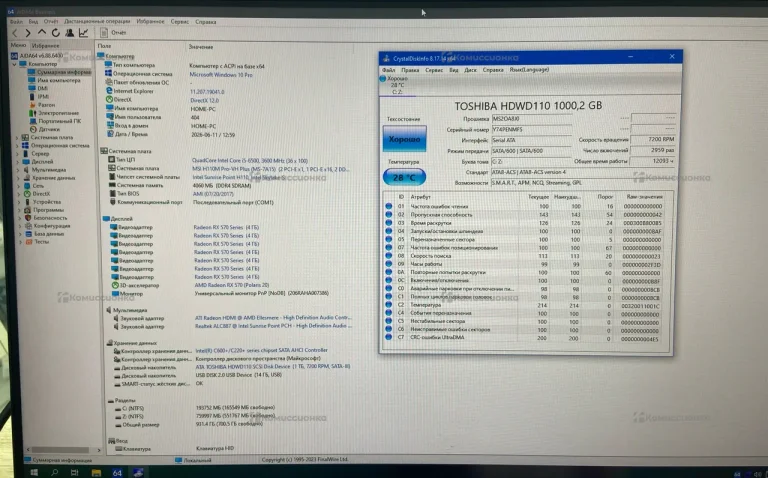Open Windows Start menu
Viewport: 768px width, 478px height.
tap(34, 472)
